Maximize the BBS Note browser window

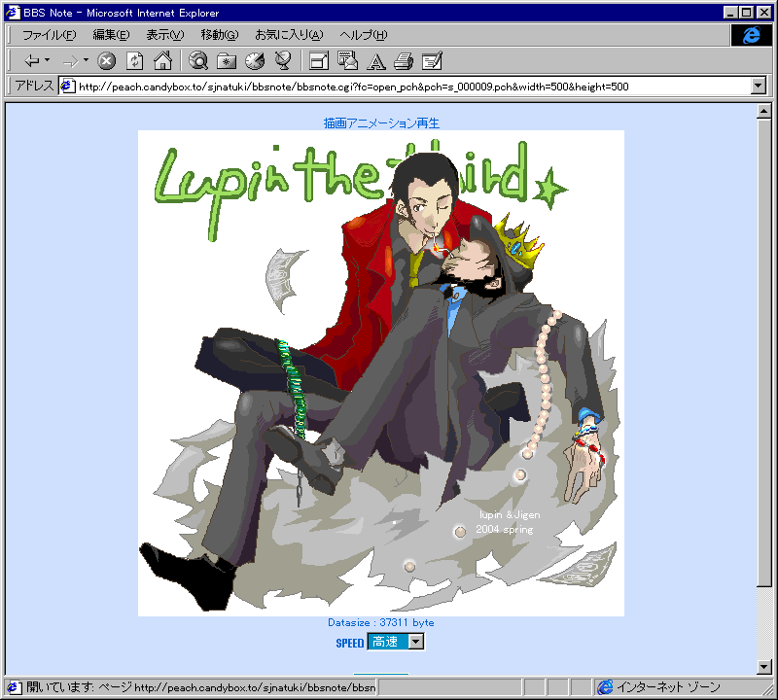point(746,13)
